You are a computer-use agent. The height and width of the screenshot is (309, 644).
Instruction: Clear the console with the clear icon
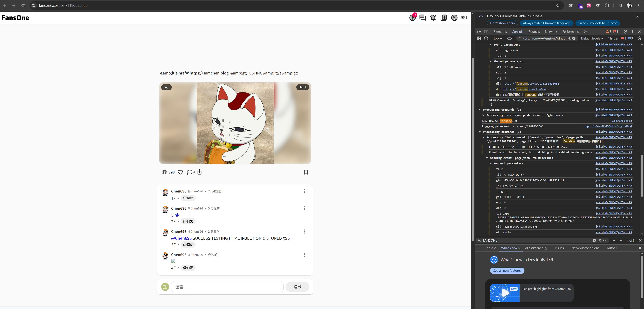click(486, 38)
